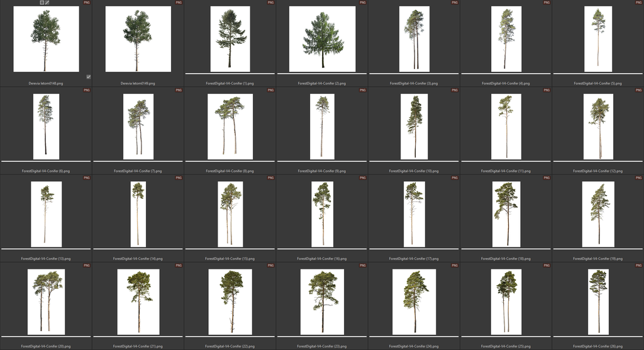Select the ForestDigital-V4-Conifer (1) tree image
This screenshot has height=350, width=644.
[230, 39]
